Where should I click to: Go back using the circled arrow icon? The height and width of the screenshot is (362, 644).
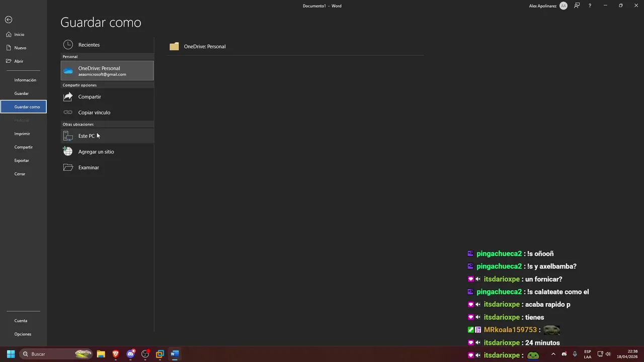click(x=9, y=20)
